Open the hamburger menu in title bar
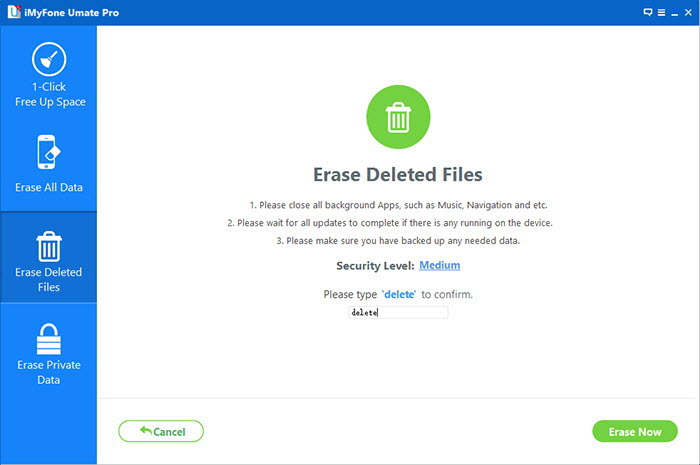The image size is (700, 465). pyautogui.click(x=660, y=12)
